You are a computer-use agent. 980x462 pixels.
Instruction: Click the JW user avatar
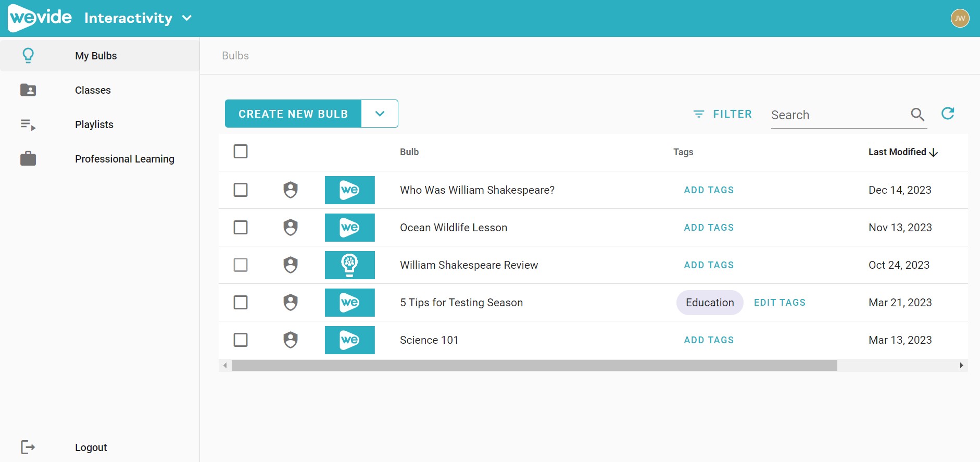(960, 18)
